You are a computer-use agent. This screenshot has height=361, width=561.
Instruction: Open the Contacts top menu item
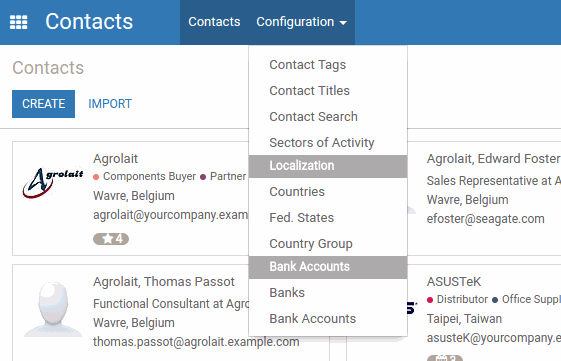(x=214, y=22)
